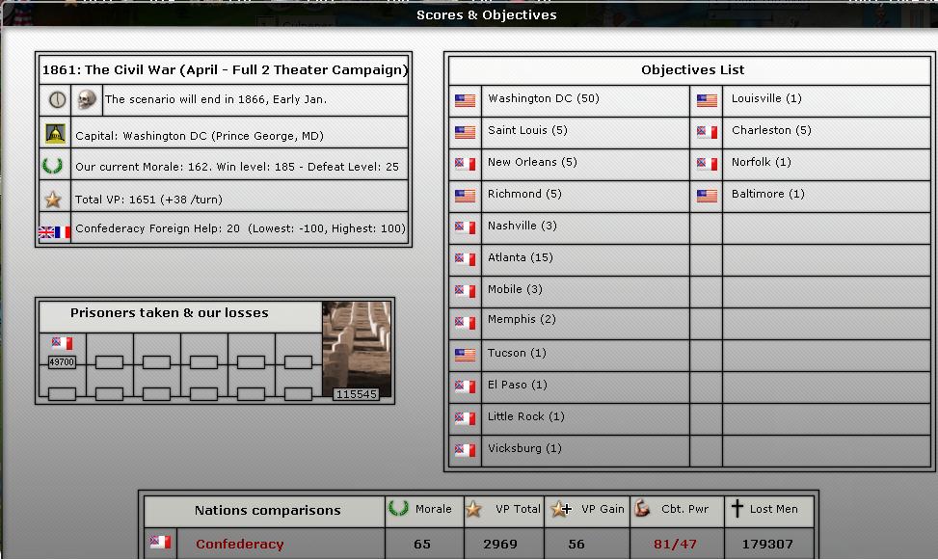Click the laurel wreath beside Our current Morale

55,166
